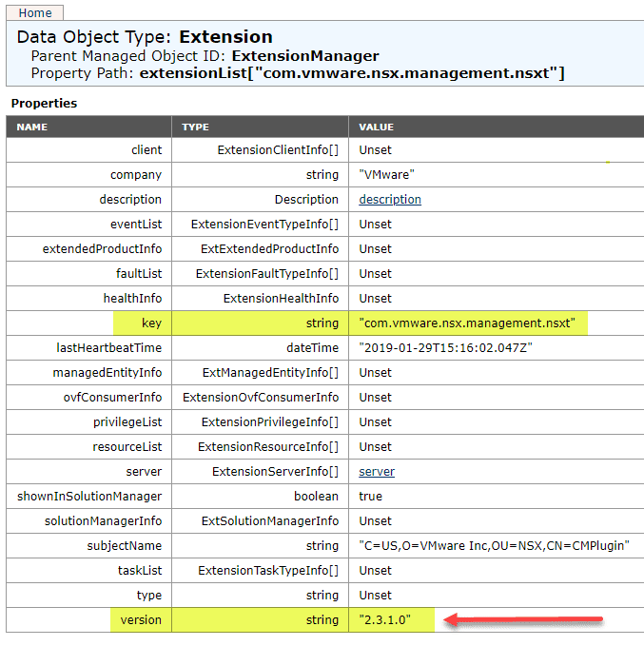Select the true value of shownInSolutionManager
Viewport: 644px width, 646px height.
click(370, 496)
